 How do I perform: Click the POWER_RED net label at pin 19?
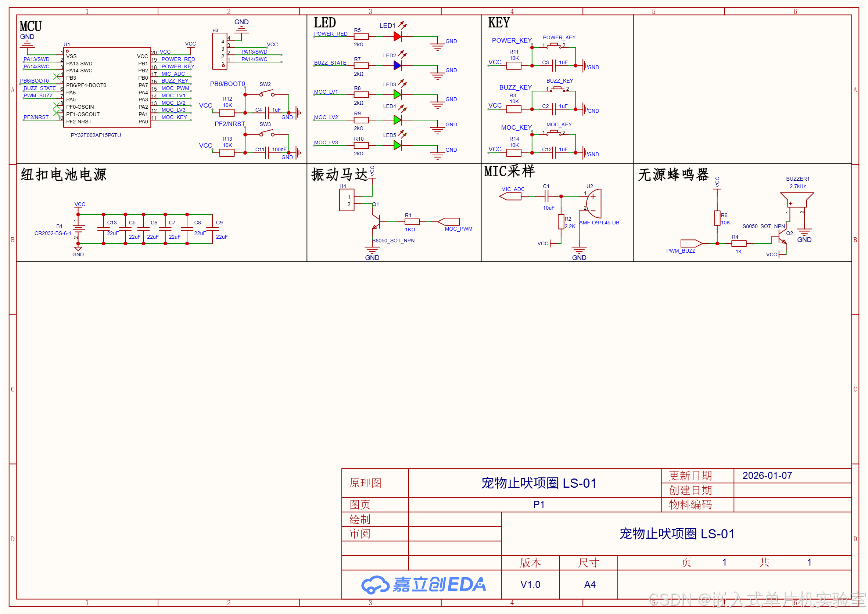pyautogui.click(x=178, y=59)
